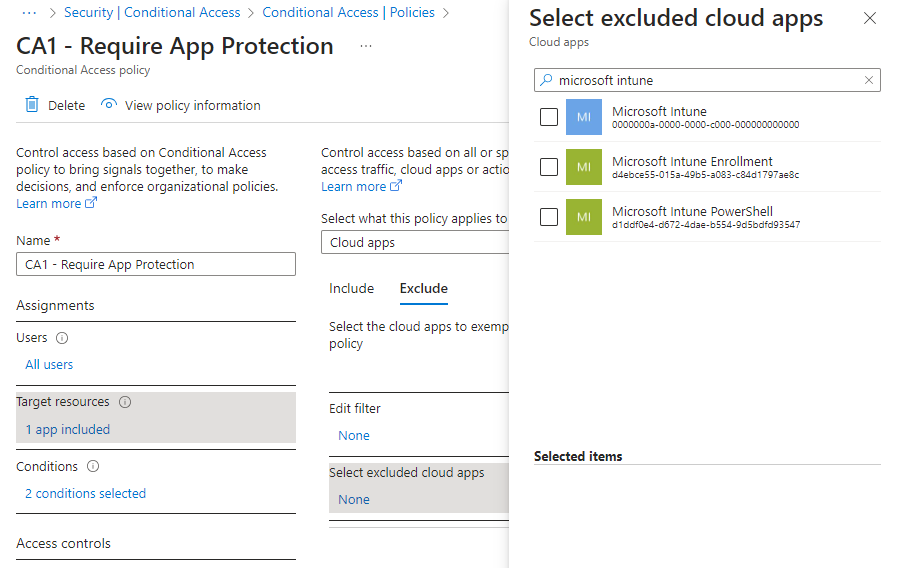Go to Security | Conditional Access breadcrumb

tap(152, 13)
